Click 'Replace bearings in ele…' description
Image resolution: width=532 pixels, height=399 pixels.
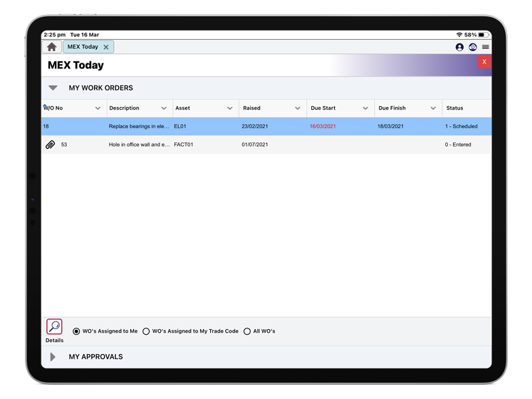139,126
